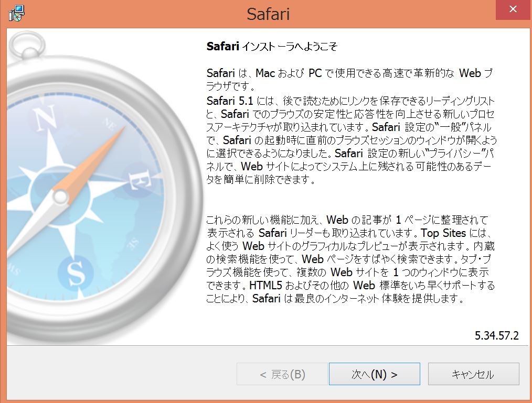Viewport: 532px width, 403px height.
Task: Cancel setup with the キャンセル button
Action: point(473,374)
